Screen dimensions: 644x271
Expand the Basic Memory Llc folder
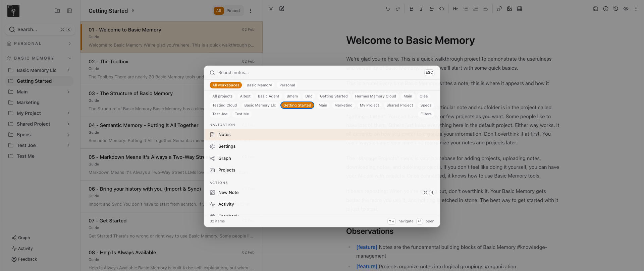[68, 70]
